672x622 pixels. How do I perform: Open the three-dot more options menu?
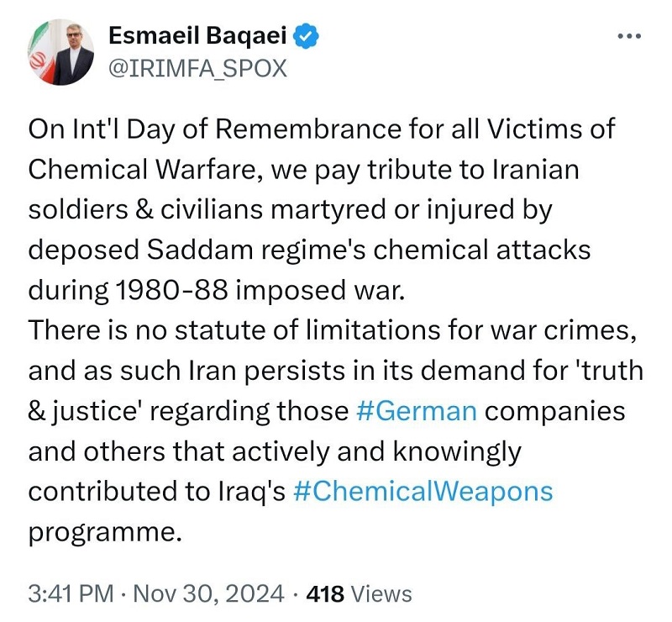(x=629, y=36)
